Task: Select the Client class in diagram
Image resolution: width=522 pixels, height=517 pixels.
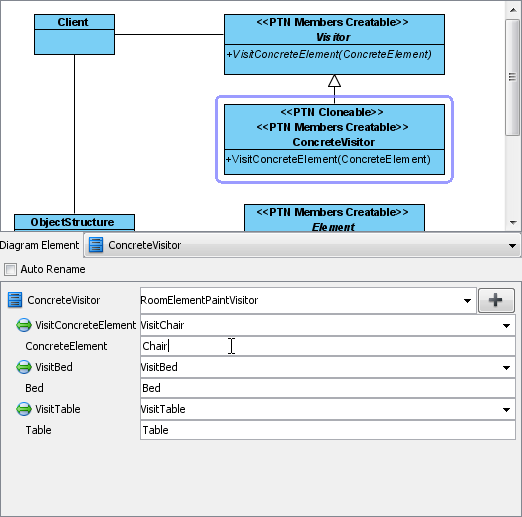Action: coord(74,34)
